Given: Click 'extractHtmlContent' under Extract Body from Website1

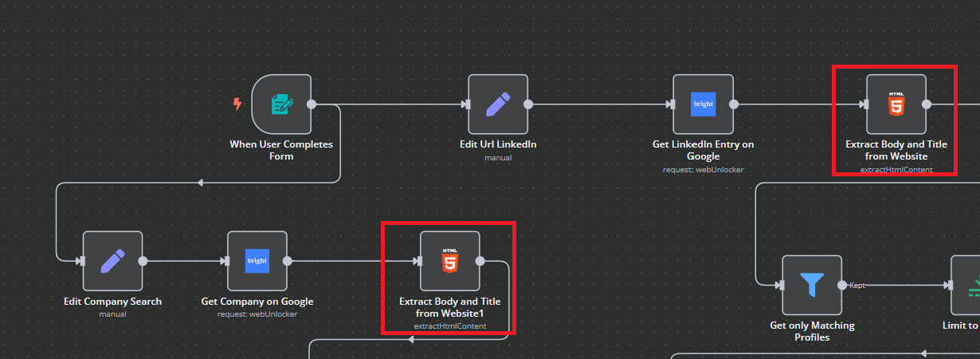Looking at the screenshot, I should 450,326.
